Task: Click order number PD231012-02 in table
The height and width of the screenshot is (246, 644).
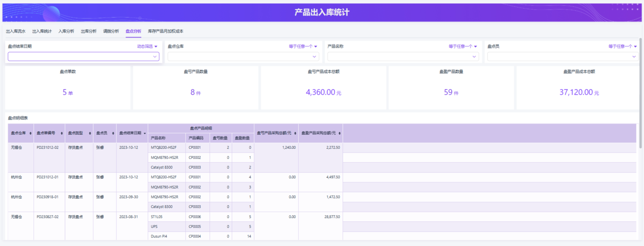Action: pyautogui.click(x=47, y=147)
